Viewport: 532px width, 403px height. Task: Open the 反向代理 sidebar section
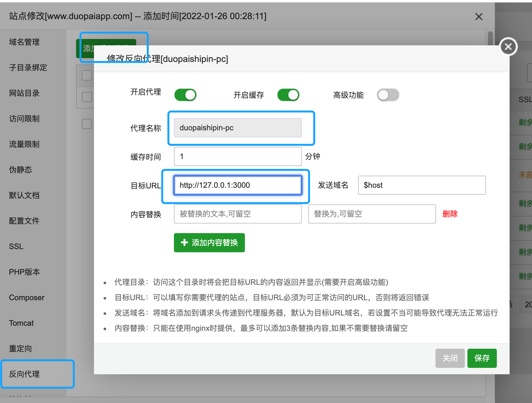pyautogui.click(x=24, y=374)
